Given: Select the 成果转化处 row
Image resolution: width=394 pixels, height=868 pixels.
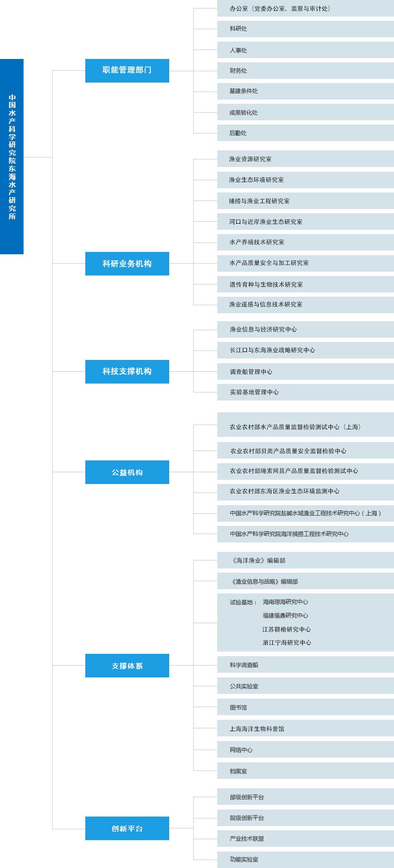Looking at the screenshot, I should coord(305,112).
